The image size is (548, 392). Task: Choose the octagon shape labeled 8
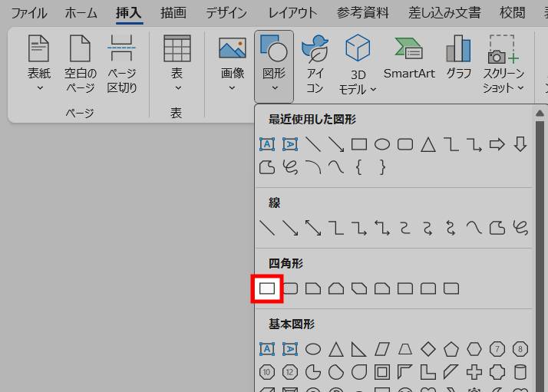click(520, 349)
